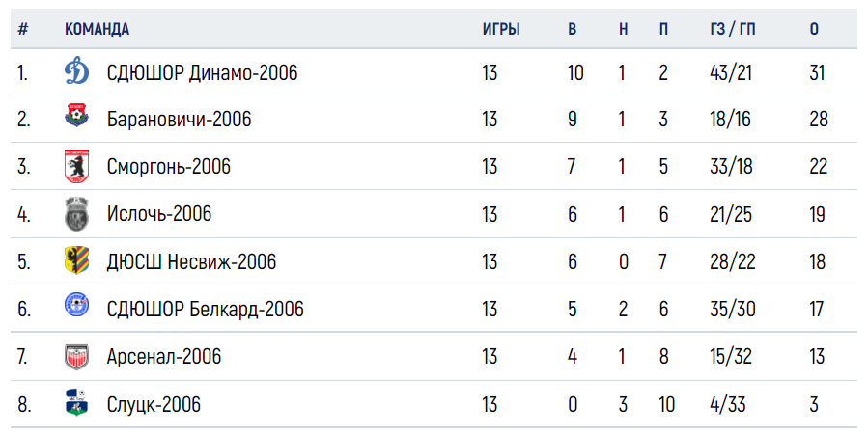Viewport: 868px width, 435px height.
Task: Sort by the ИГРЫ column header
Action: coord(501,29)
